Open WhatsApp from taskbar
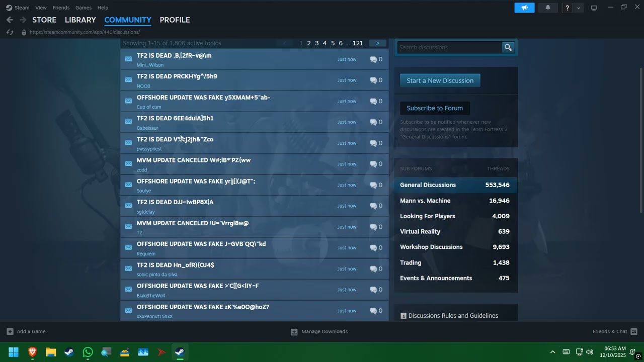 (88, 352)
